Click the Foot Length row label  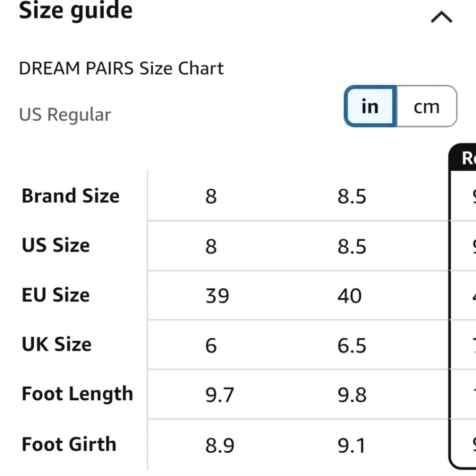click(78, 394)
